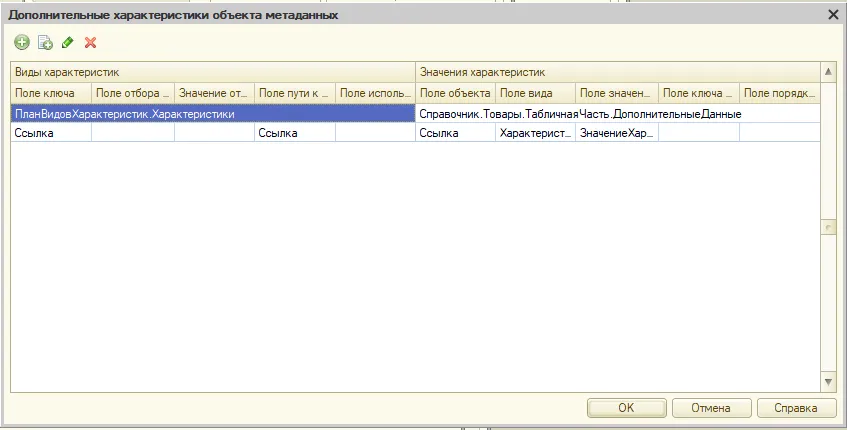Click the Copy entry toolbar icon

(45, 42)
